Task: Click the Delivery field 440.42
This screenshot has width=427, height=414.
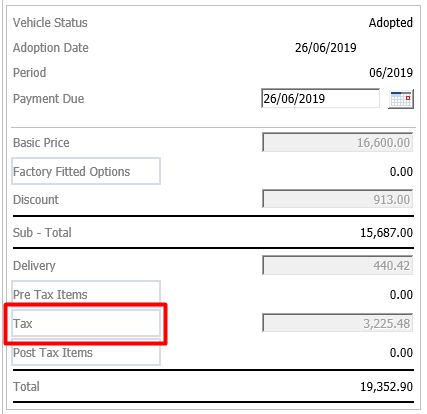Action: click(337, 266)
